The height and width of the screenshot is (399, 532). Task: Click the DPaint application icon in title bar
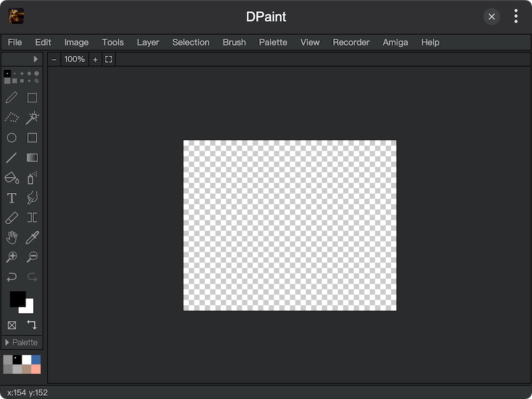click(x=16, y=16)
